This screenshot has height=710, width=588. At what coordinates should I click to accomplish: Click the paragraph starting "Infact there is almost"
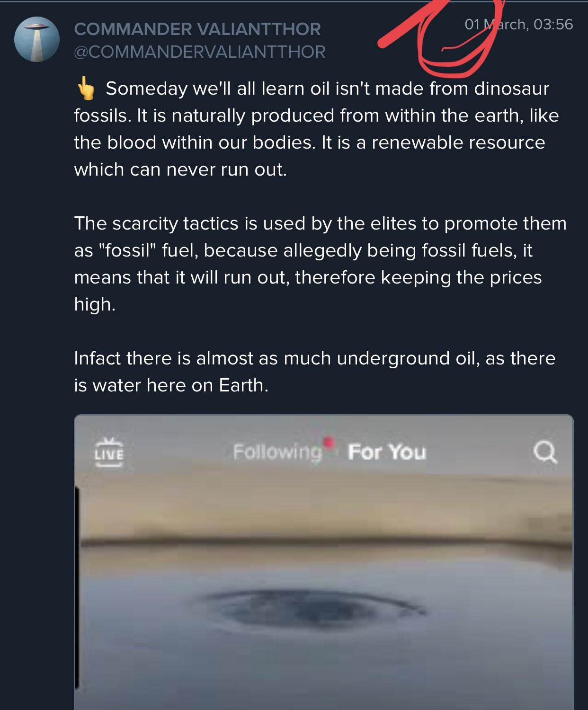pyautogui.click(x=314, y=372)
